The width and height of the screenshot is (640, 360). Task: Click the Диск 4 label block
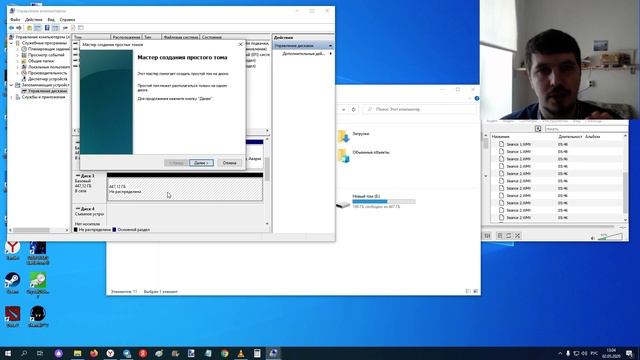89,216
